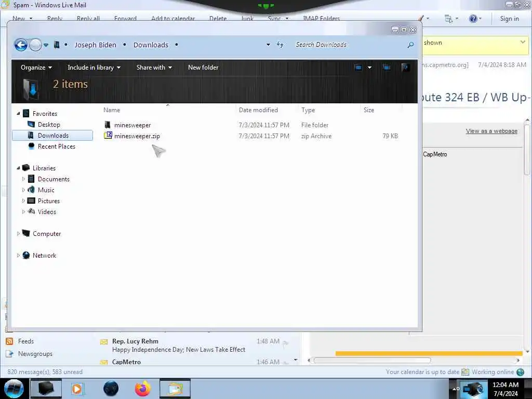Image resolution: width=532 pixels, height=399 pixels.
Task: Sort files by Date modified column
Action: click(x=258, y=110)
